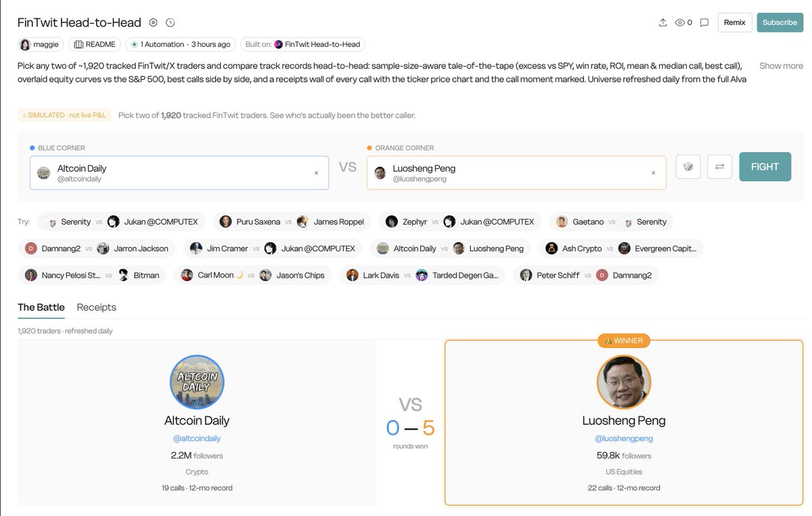The height and width of the screenshot is (516, 812).
Task: Click the Subscribe button
Action: 780,22
